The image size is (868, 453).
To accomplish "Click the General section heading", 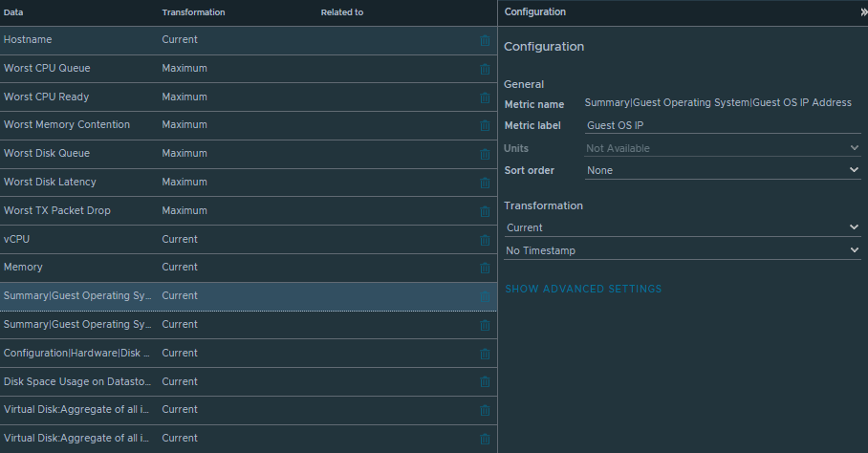I will [524, 85].
